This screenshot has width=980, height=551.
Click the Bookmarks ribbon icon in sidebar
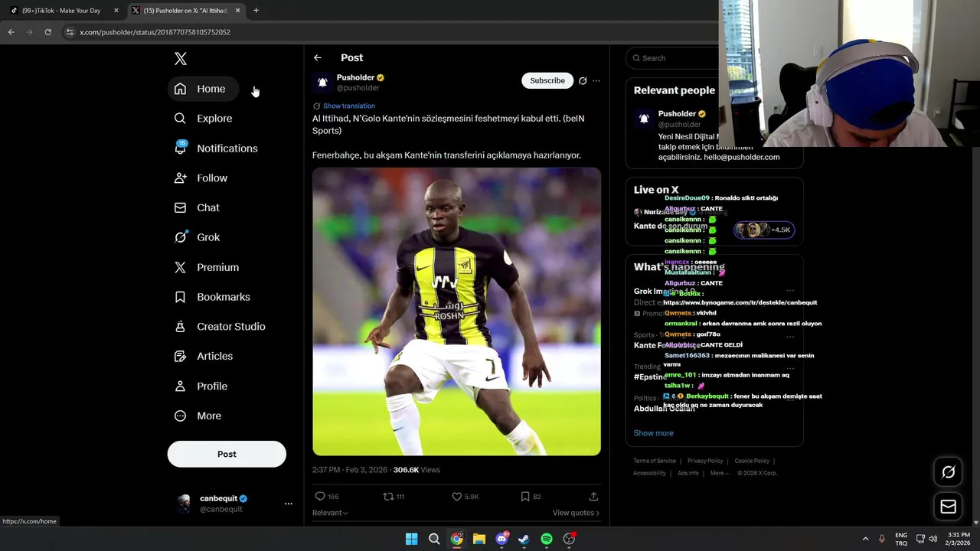point(180,297)
